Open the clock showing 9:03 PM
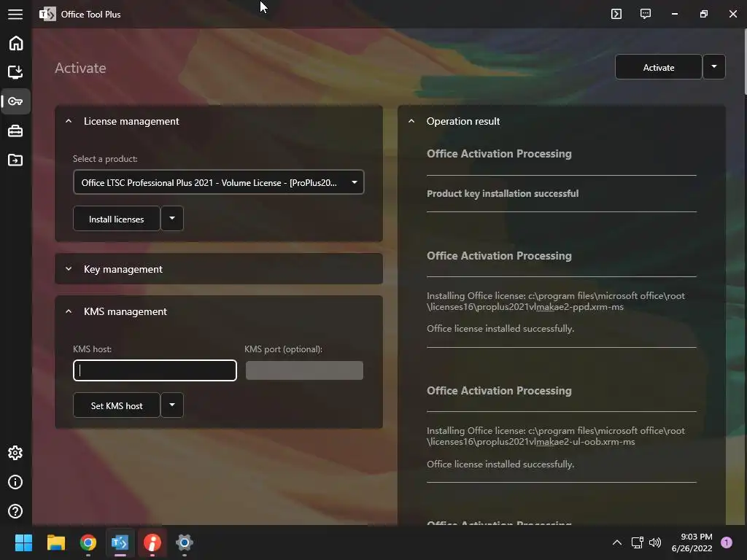This screenshot has height=560, width=747. tap(692, 542)
